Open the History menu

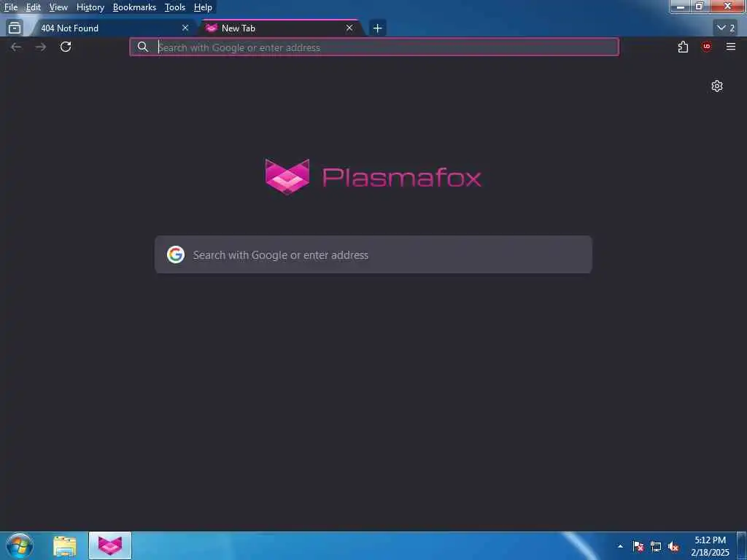tap(90, 7)
